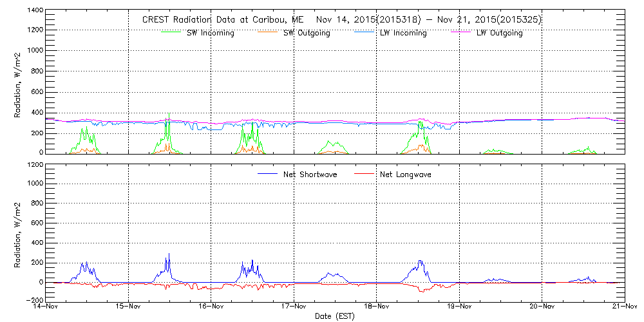Click the CREST Radiation Data chart title
Screen dimensions: 644x322
click(341, 20)
